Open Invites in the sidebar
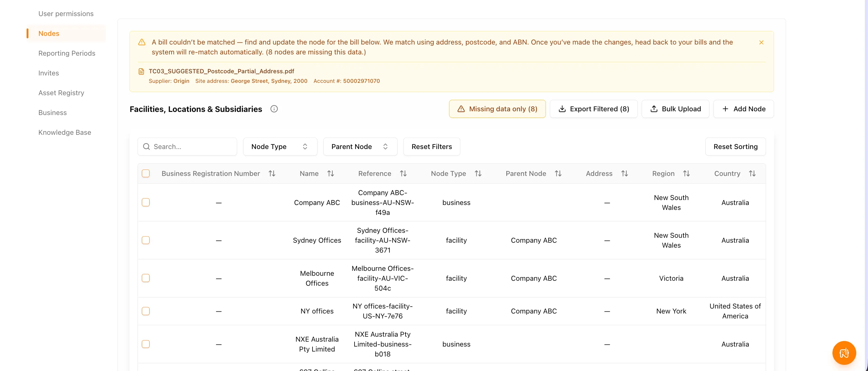 pyautogui.click(x=49, y=73)
